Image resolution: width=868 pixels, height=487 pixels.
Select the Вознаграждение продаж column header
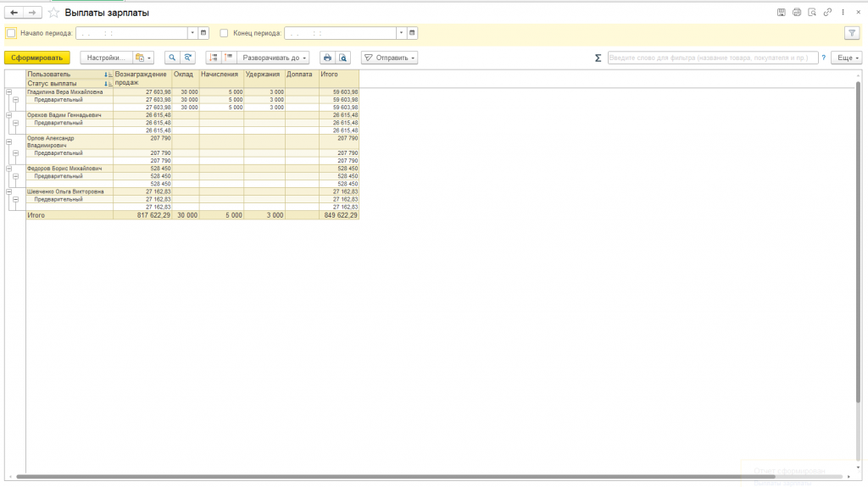[142, 79]
